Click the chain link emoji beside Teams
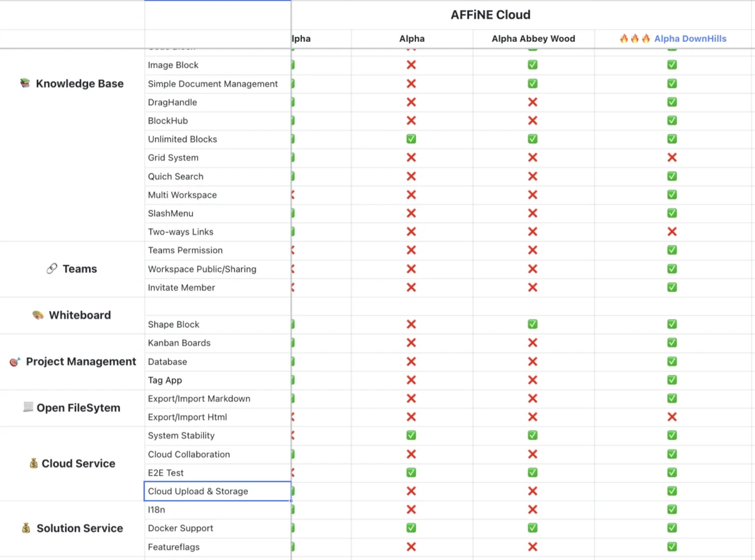Image resolution: width=755 pixels, height=560 pixels. click(51, 269)
